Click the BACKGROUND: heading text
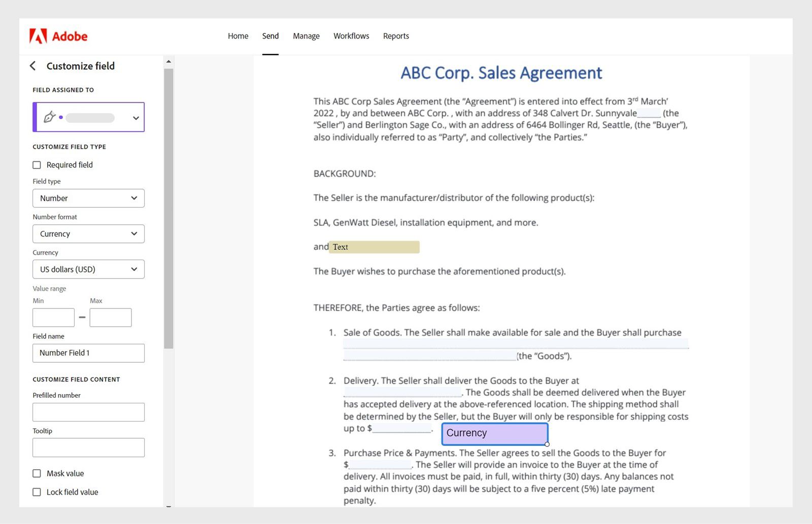This screenshot has height=524, width=812. [345, 173]
